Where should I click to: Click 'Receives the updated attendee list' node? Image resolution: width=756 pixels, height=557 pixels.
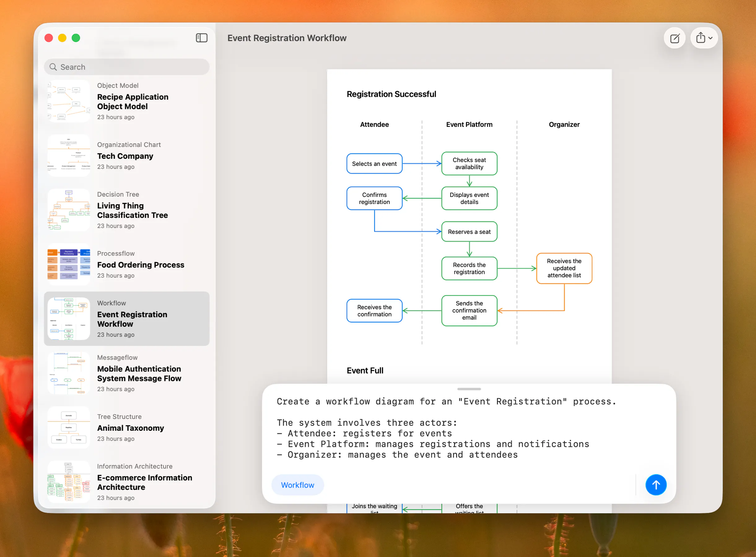click(564, 268)
